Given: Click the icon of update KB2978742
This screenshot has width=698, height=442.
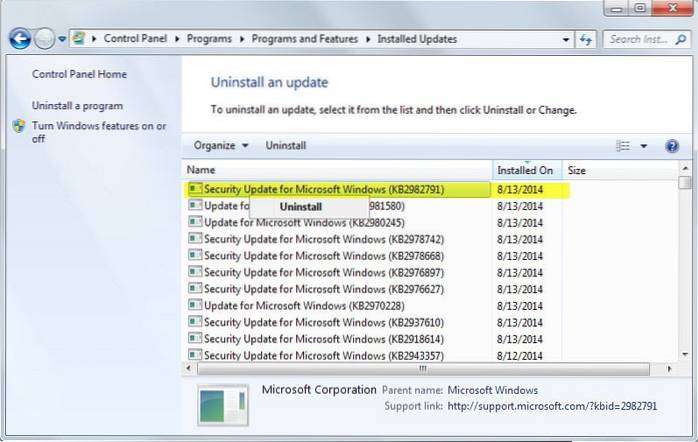Looking at the screenshot, I should pyautogui.click(x=195, y=239).
